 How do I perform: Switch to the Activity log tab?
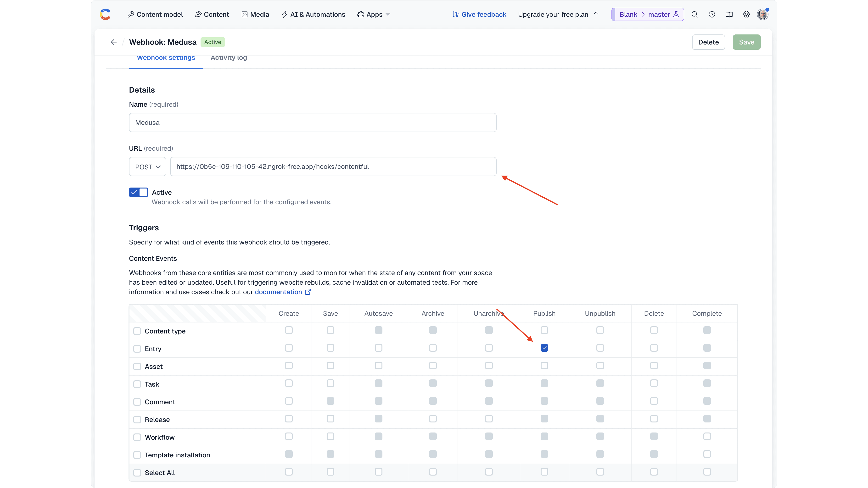coord(229,58)
